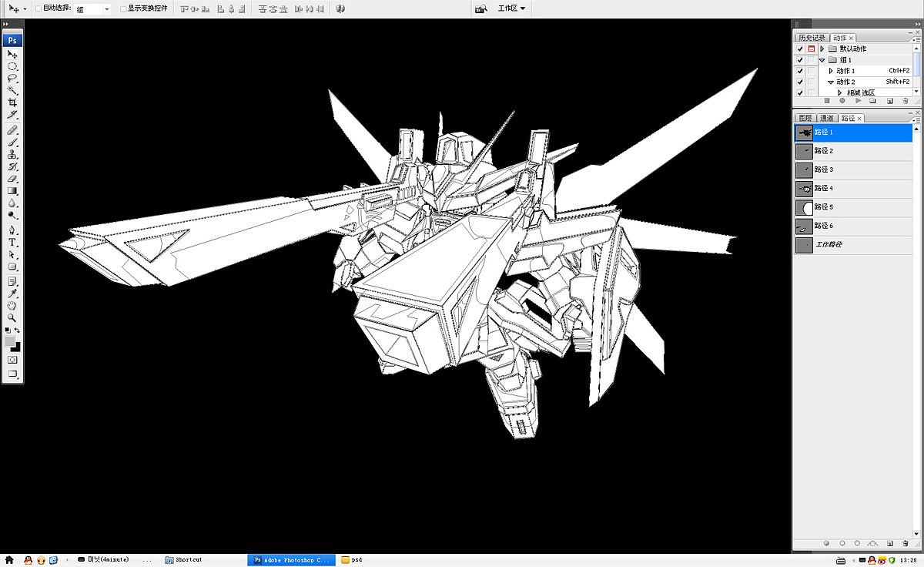Select the 路径 2 row
The image size is (924, 567).
tap(853, 151)
